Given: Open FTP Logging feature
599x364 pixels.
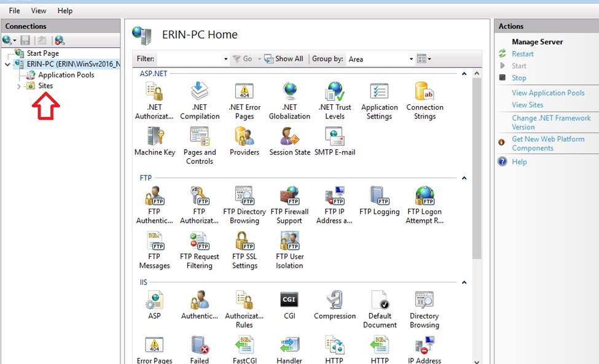Looking at the screenshot, I should pyautogui.click(x=379, y=201).
